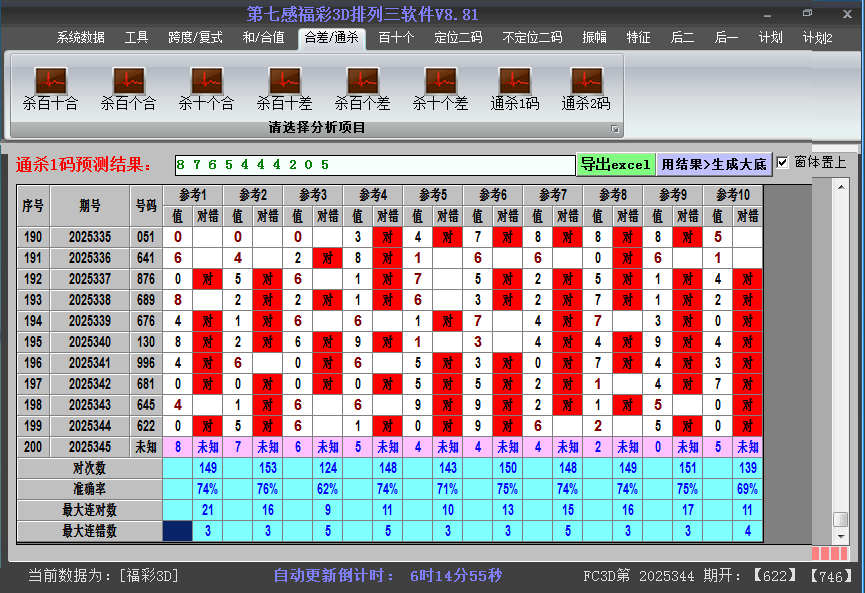Screen dimensions: 865x593
Task: Click the 杀百个差 icon
Action: (362, 88)
